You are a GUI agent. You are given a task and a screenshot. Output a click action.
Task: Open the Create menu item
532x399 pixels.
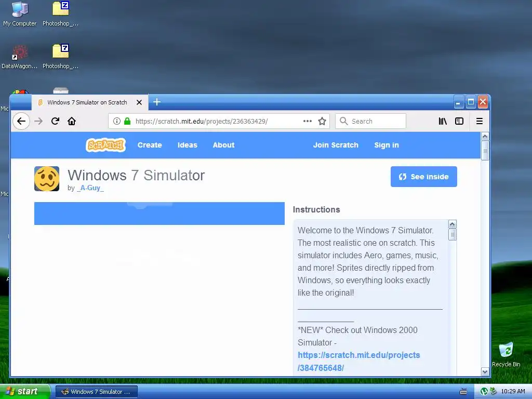click(150, 145)
